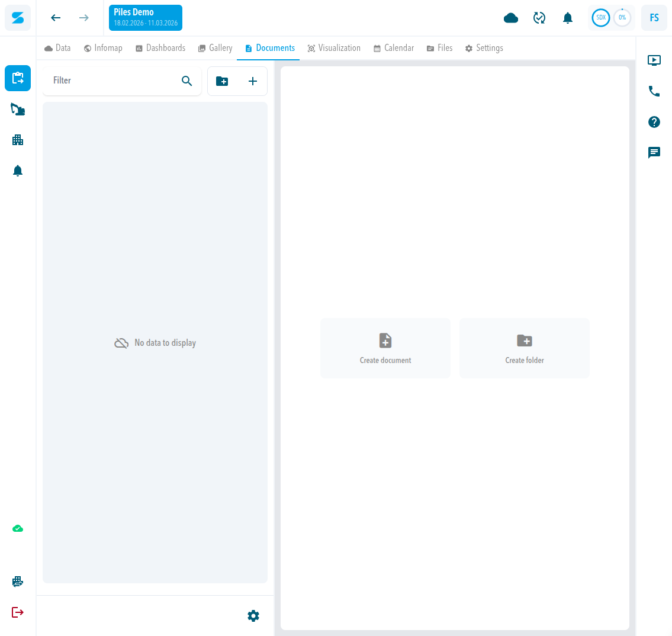Open the projects clipboard sidebar icon
This screenshot has height=636, width=672.
pyautogui.click(x=18, y=78)
